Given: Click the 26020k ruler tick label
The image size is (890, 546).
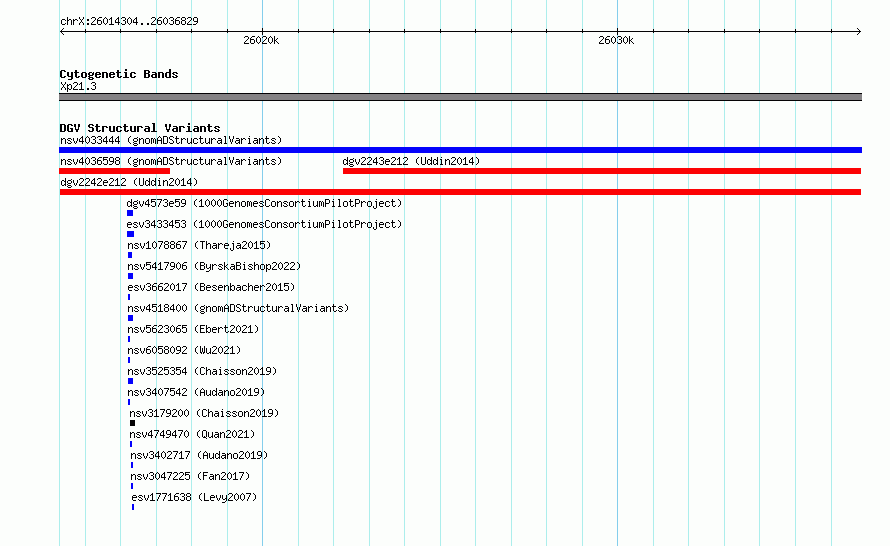Looking at the screenshot, I should 261,40.
